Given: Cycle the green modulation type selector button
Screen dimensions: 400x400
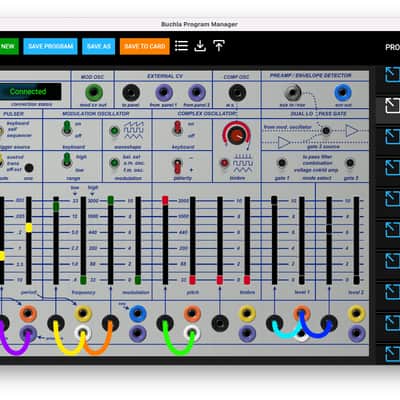Looking at the screenshot, I should pyautogui.click(x=114, y=163).
